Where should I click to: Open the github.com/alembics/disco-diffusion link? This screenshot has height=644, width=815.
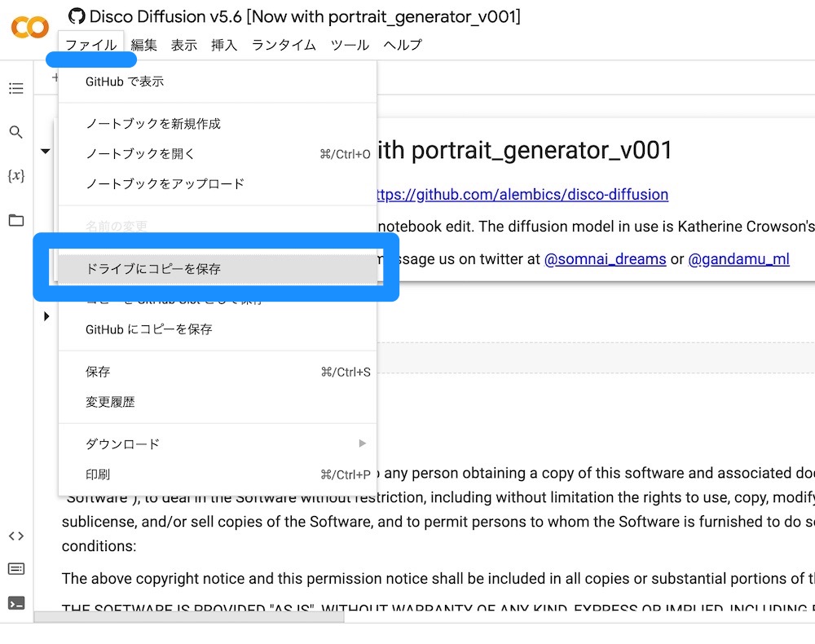[x=522, y=194]
